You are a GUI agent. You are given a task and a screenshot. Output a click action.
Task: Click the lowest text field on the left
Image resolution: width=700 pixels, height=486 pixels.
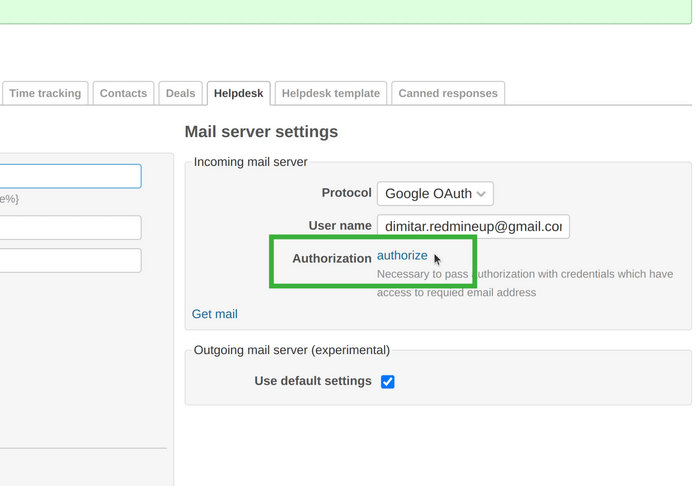click(x=70, y=260)
